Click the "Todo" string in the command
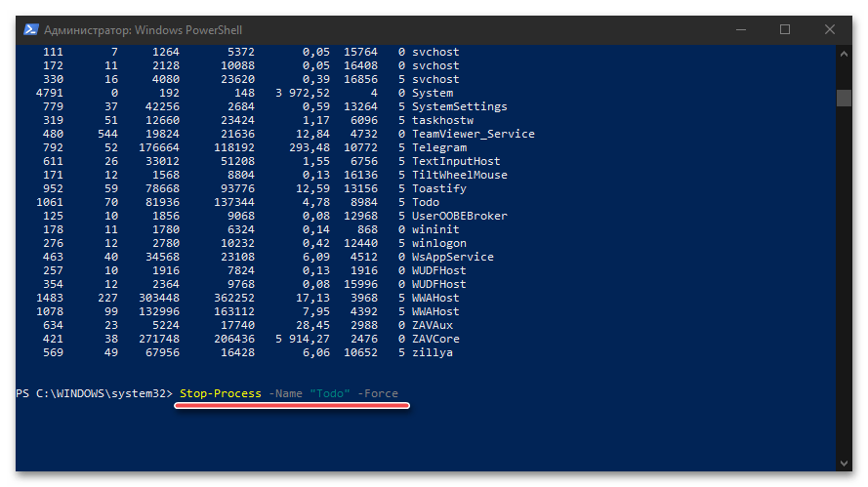Viewport: 868px width, 487px height. (330, 393)
